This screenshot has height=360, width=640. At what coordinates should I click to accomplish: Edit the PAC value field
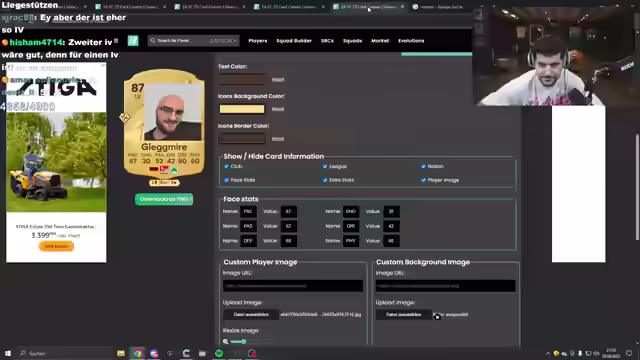pyautogui.click(x=289, y=211)
